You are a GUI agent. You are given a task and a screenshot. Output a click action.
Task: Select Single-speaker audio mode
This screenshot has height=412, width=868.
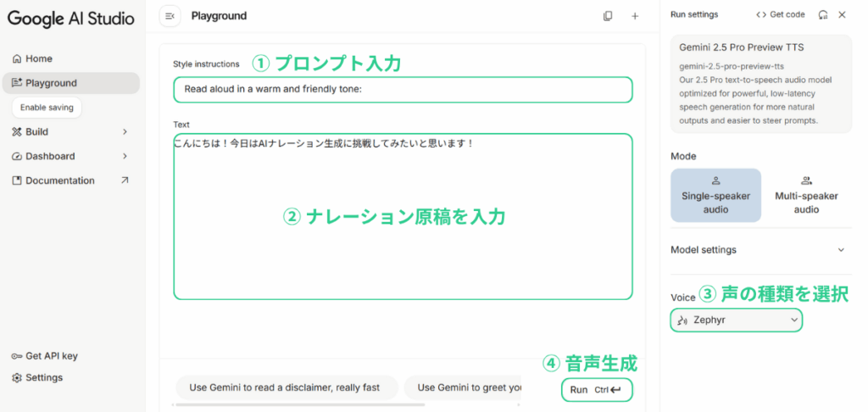click(x=715, y=196)
